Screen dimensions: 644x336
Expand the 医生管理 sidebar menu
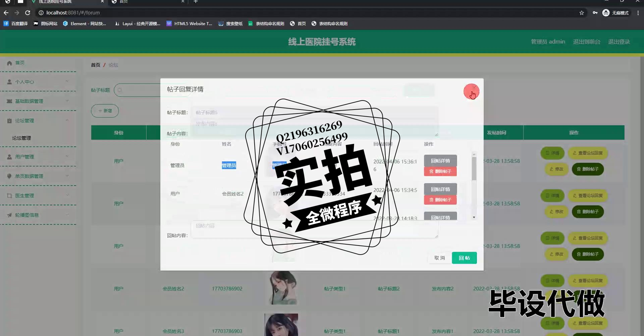click(x=38, y=196)
